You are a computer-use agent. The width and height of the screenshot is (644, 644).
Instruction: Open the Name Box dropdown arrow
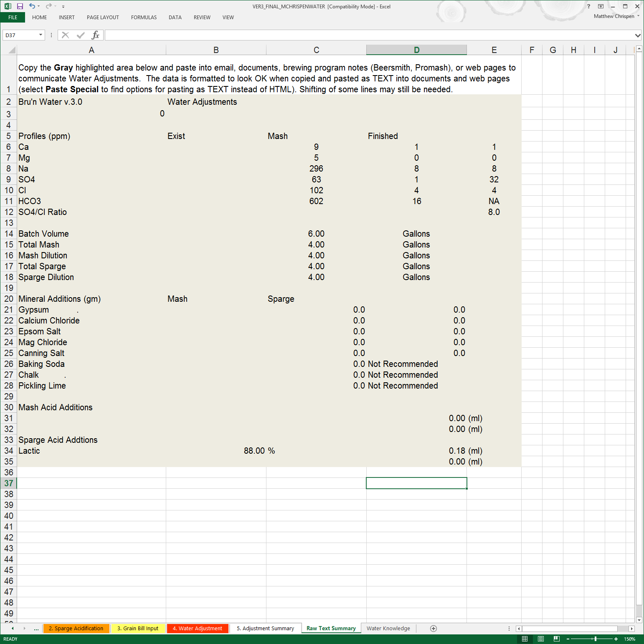pos(41,35)
